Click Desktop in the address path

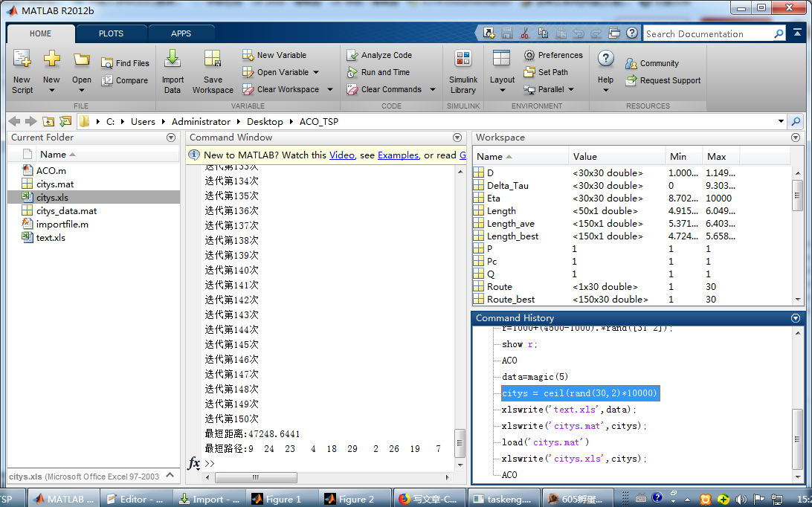point(265,122)
